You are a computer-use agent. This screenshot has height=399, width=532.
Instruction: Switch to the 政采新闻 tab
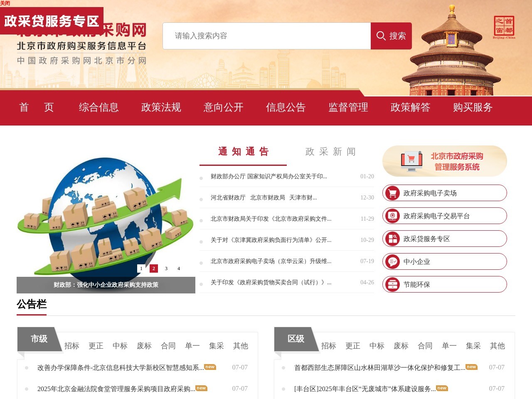point(330,152)
